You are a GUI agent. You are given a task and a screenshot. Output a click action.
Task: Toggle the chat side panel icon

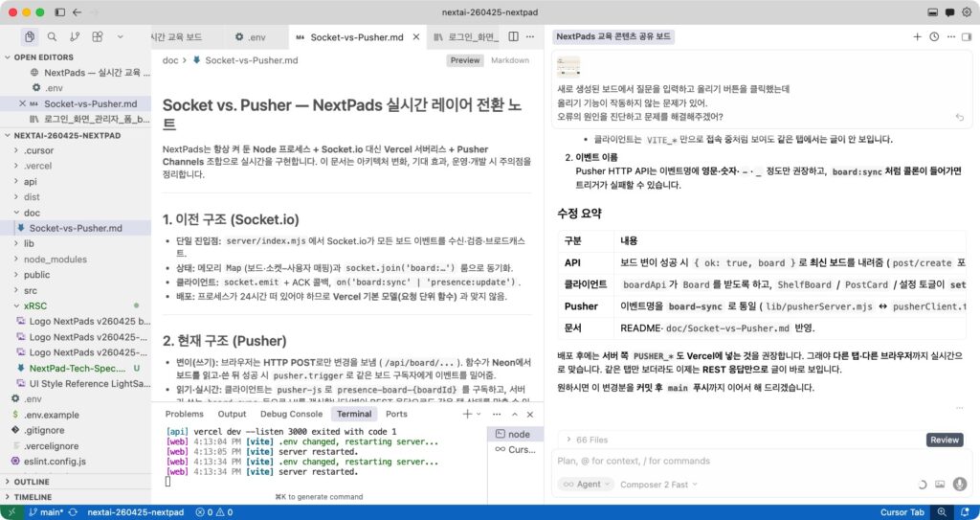(967, 37)
